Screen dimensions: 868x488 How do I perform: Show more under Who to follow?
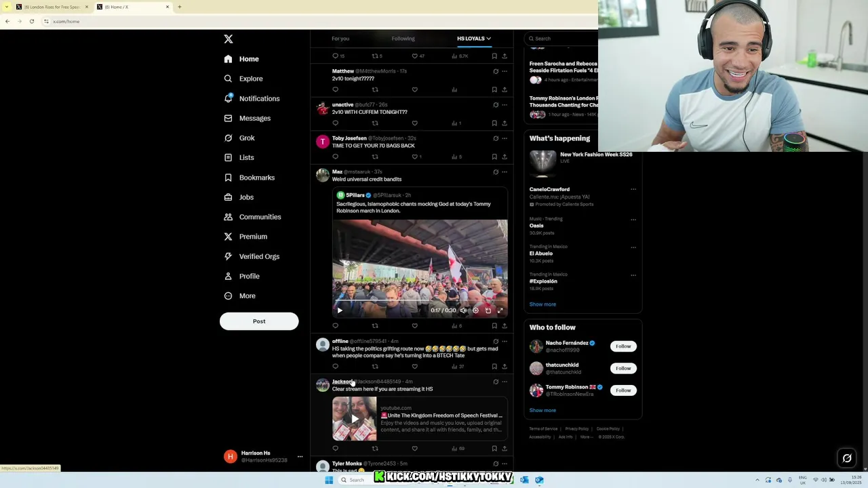click(x=542, y=410)
